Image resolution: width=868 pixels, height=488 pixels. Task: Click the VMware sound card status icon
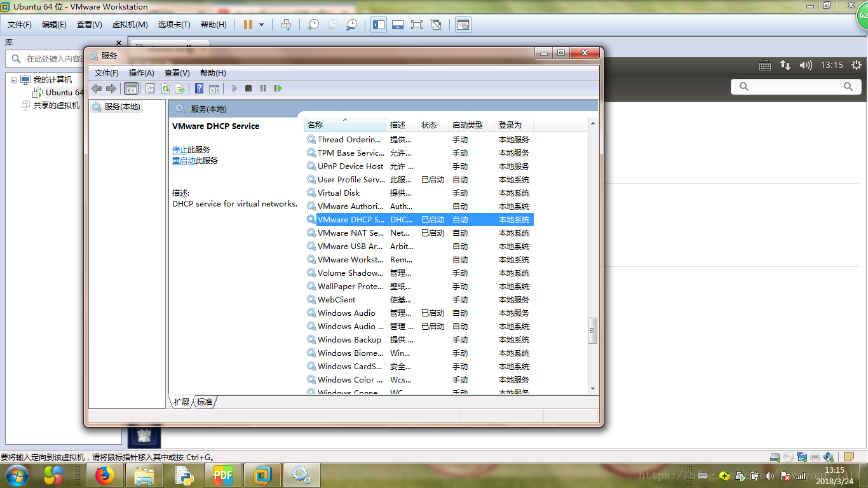pyautogui.click(x=829, y=457)
